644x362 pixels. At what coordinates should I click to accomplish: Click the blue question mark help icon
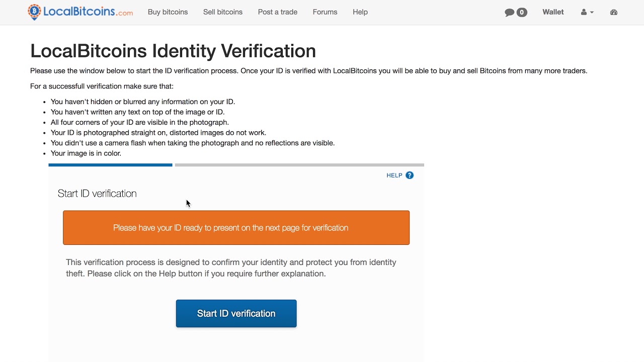[410, 175]
